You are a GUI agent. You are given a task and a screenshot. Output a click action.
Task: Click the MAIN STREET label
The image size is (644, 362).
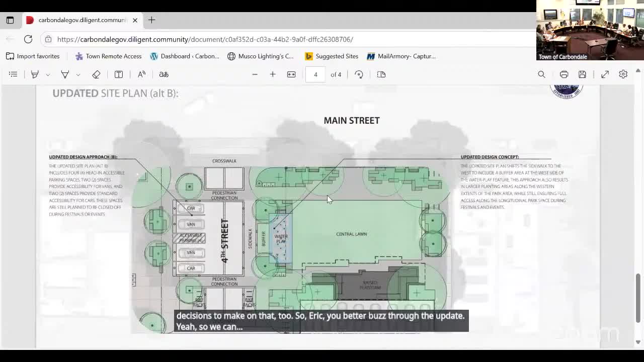[352, 121]
